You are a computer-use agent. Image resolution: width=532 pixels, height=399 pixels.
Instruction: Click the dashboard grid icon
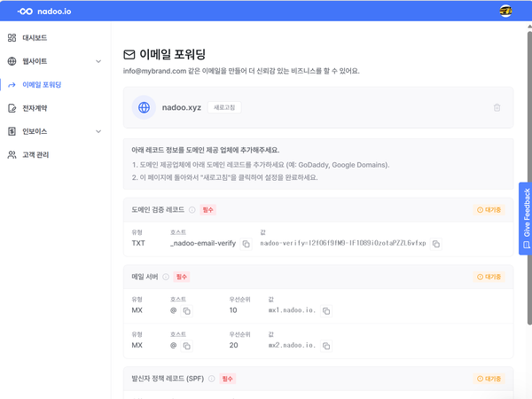click(x=12, y=37)
